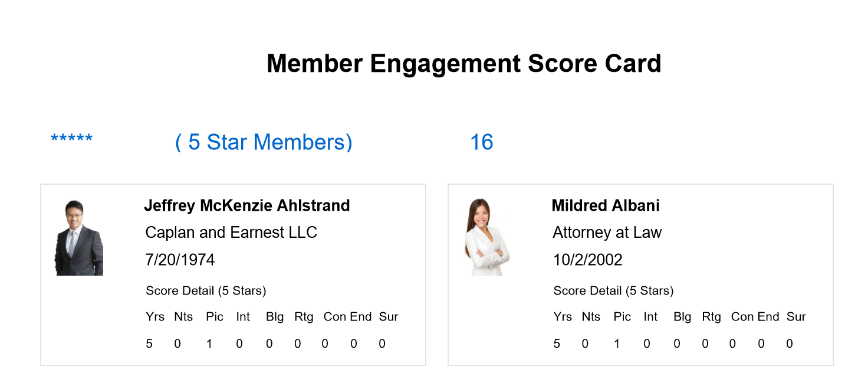Click the Yrs column header in Jeffrey's card

[155, 316]
